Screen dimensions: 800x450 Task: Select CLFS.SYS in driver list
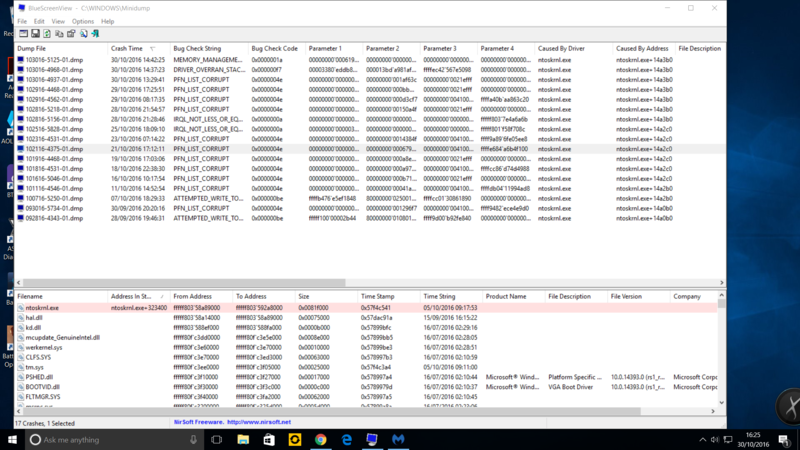click(38, 357)
